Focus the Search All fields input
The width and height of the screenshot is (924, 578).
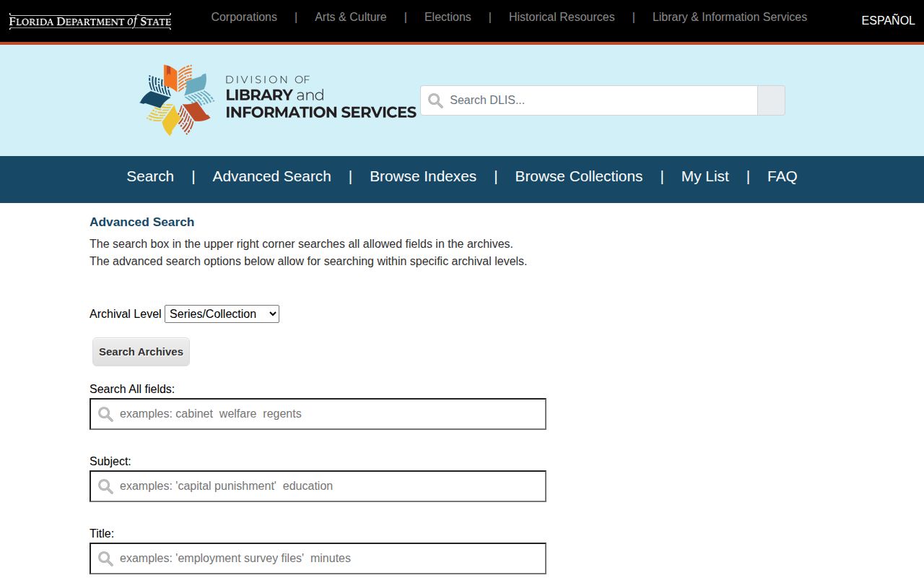(318, 414)
